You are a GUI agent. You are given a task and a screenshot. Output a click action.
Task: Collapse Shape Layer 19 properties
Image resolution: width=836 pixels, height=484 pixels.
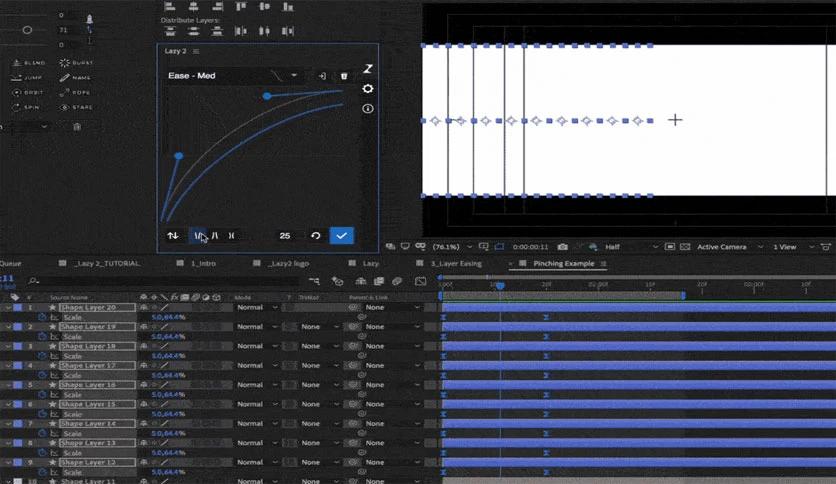pos(8,327)
